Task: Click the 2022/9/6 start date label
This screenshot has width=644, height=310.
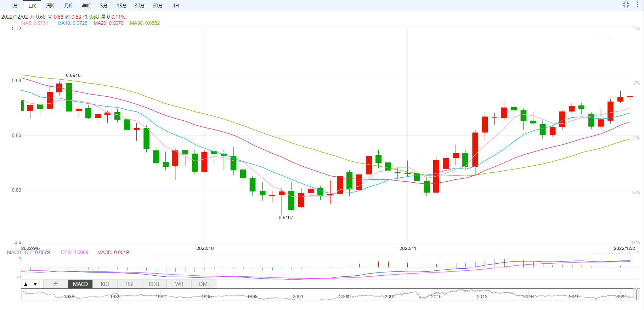Action: point(30,248)
